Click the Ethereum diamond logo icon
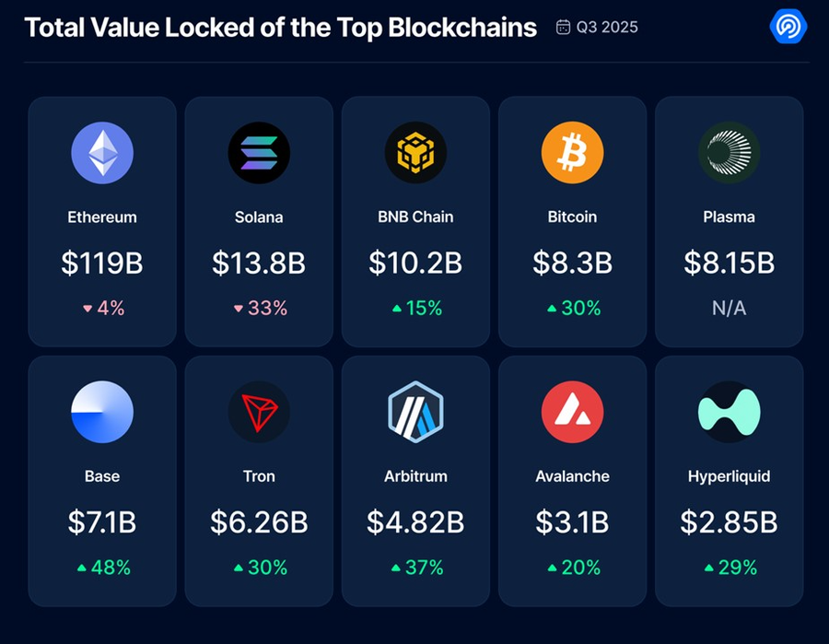Screen dimensions: 829x644 [x=102, y=153]
